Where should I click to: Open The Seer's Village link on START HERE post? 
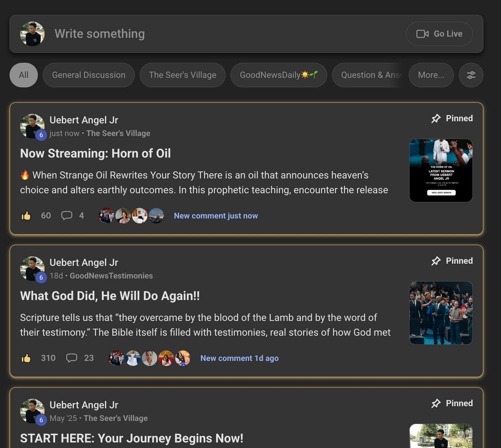(x=116, y=418)
